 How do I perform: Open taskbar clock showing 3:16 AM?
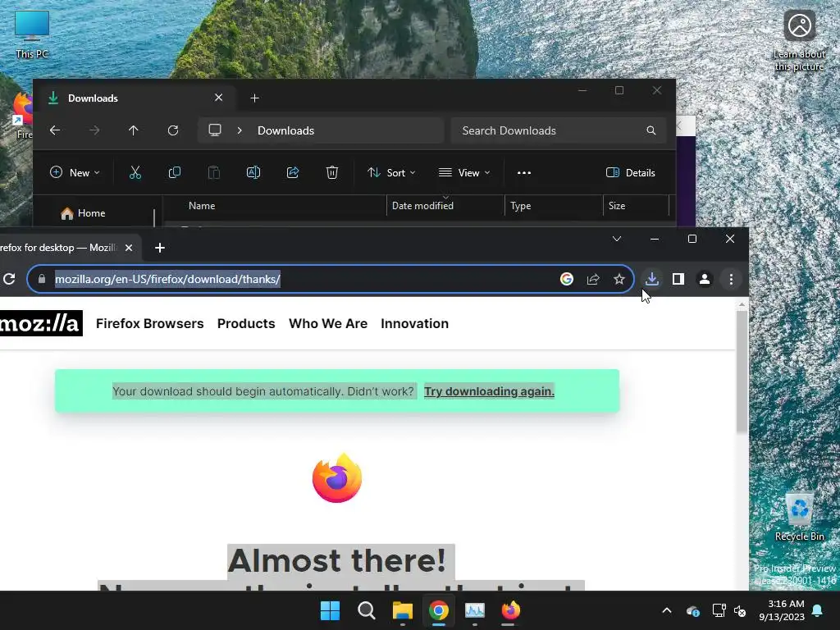tap(782, 610)
